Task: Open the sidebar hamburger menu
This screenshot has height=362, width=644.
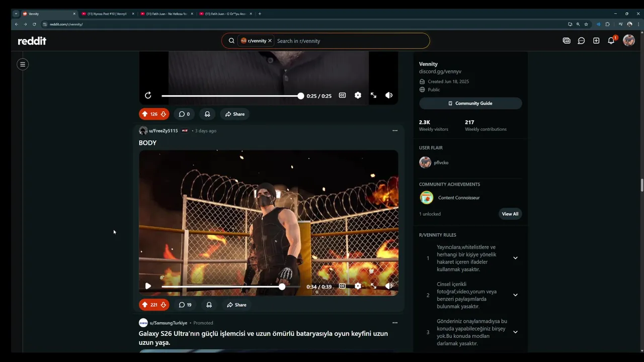Action: (23, 64)
